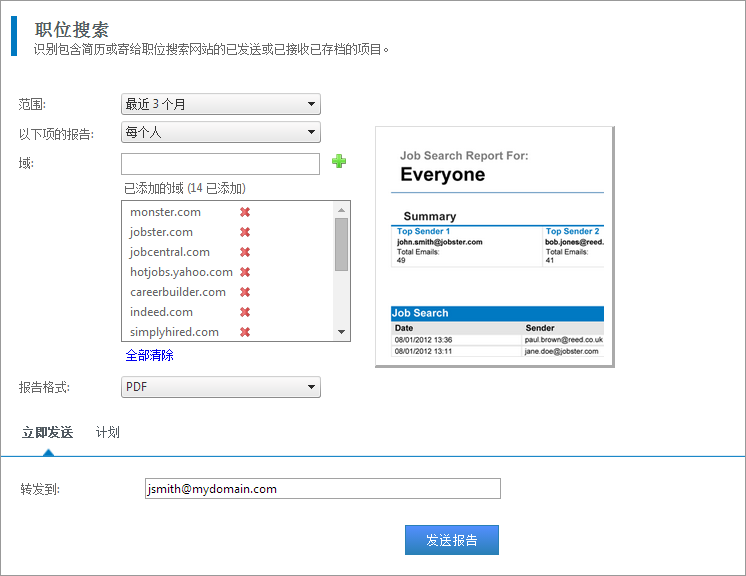Delete indeed.com using its red X

(x=245, y=312)
